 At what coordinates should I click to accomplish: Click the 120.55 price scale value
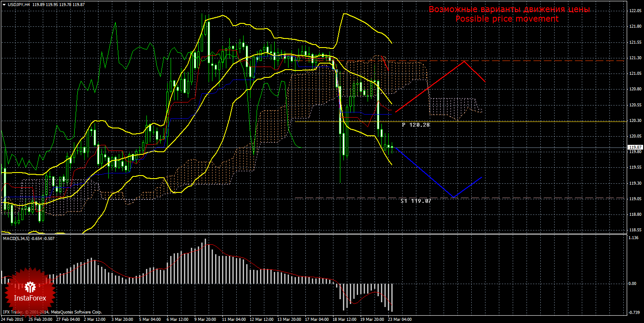634,105
